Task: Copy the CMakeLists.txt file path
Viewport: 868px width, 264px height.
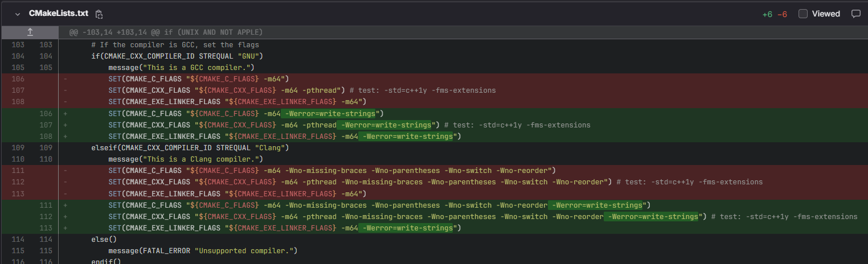Action: point(99,14)
